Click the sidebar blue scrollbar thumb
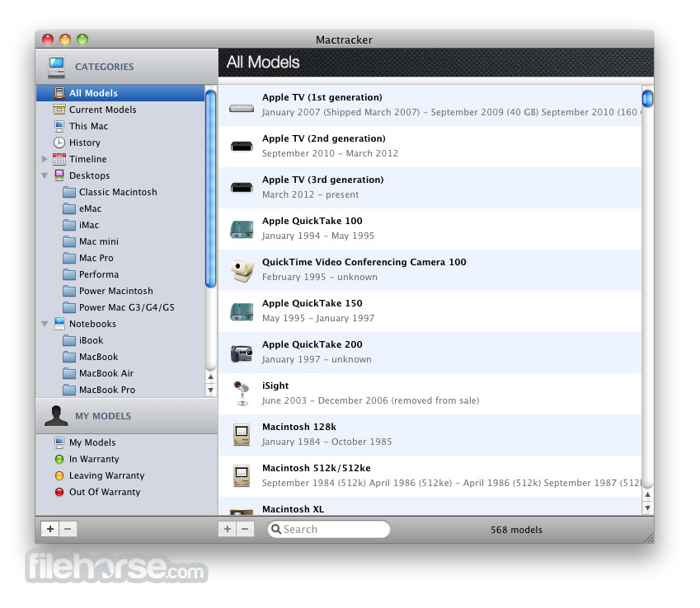This screenshot has height=608, width=700. click(211, 188)
